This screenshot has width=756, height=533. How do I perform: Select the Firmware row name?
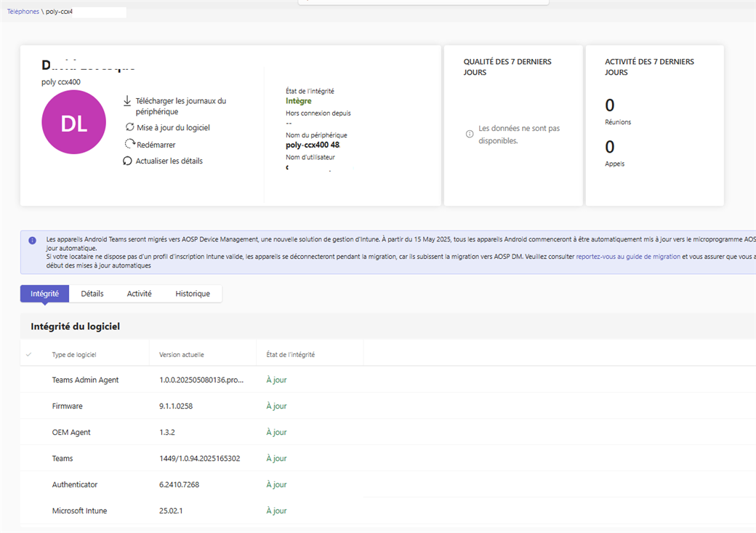pyautogui.click(x=68, y=406)
